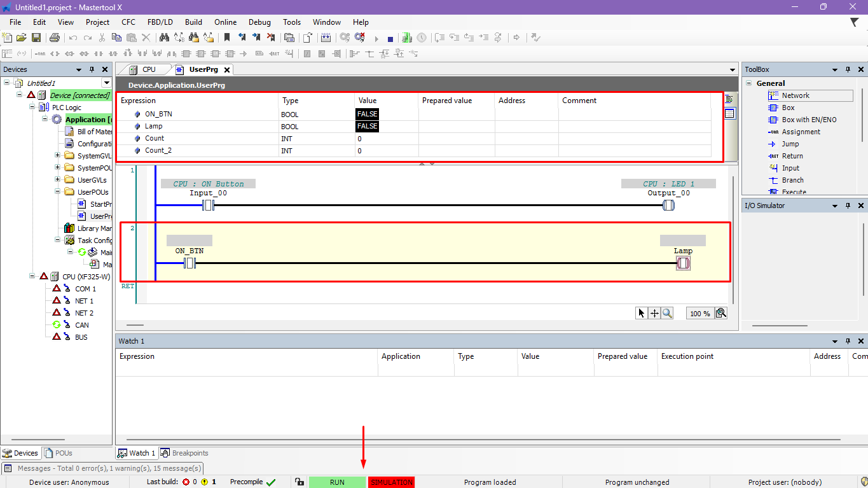Collapse the UserPOUs folder
This screenshot has height=488, width=868.
click(58, 192)
